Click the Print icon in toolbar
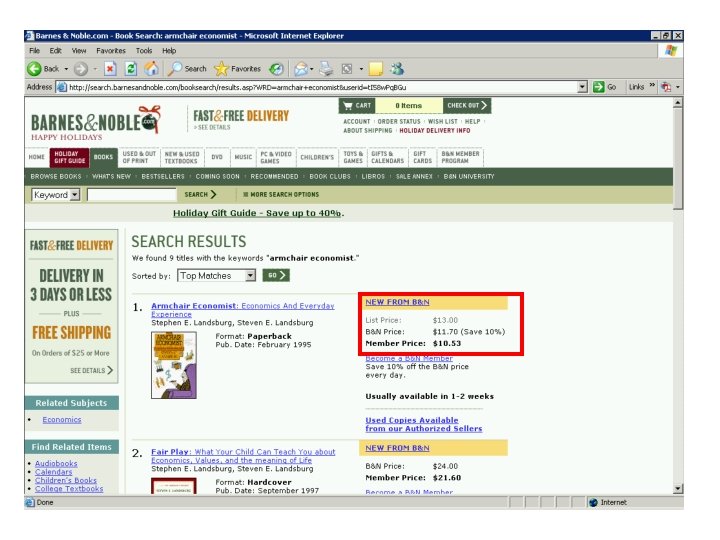Viewport: 720px width, 540px height. coord(326,69)
